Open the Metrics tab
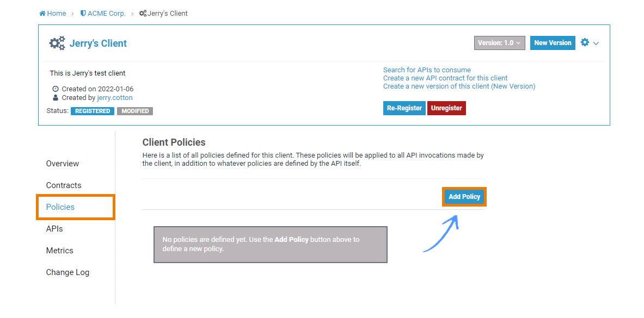The height and width of the screenshot is (318, 644). tap(59, 250)
